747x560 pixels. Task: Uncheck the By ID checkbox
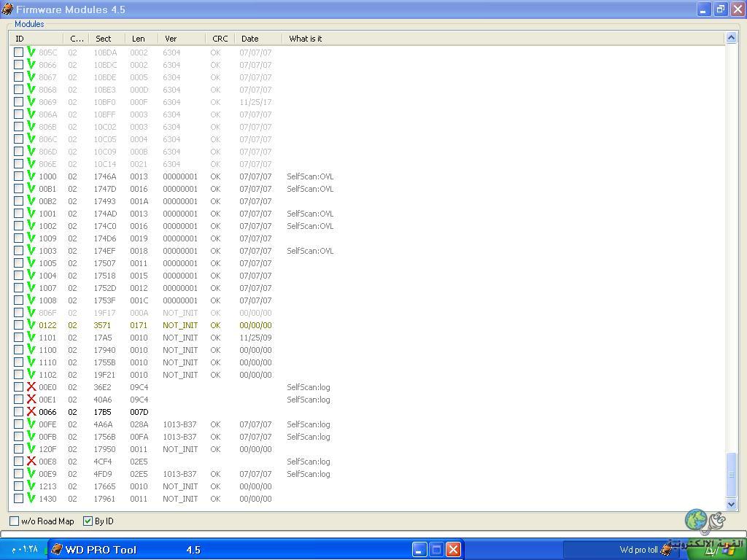(x=88, y=521)
